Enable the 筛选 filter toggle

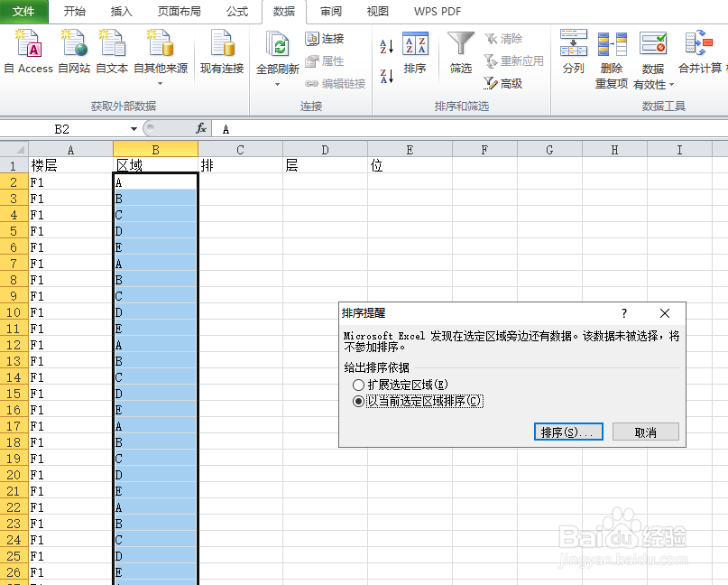tap(461, 54)
